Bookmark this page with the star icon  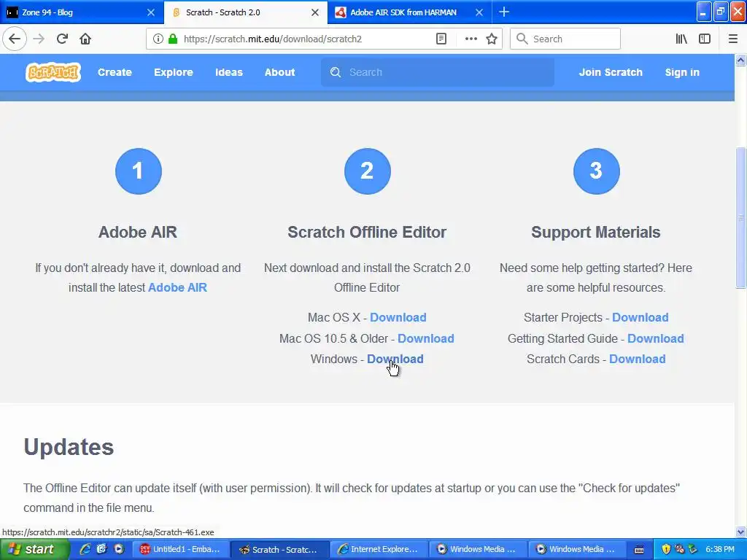click(492, 39)
